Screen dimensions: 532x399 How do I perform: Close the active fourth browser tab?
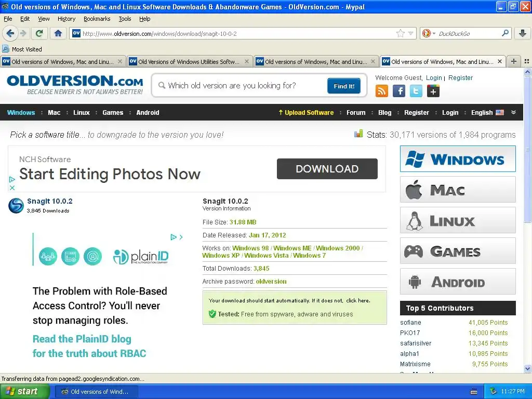500,61
